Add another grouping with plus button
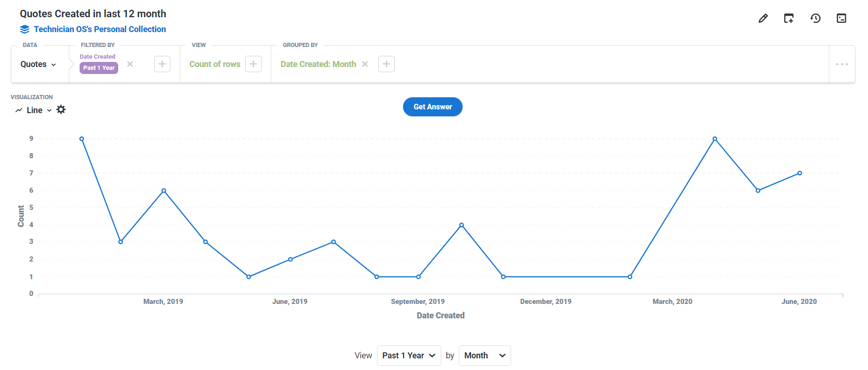 [x=386, y=64]
